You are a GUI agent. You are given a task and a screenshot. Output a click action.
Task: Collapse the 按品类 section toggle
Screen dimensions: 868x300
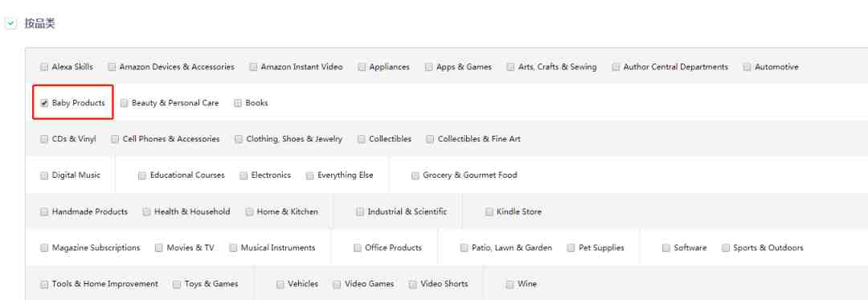click(11, 24)
